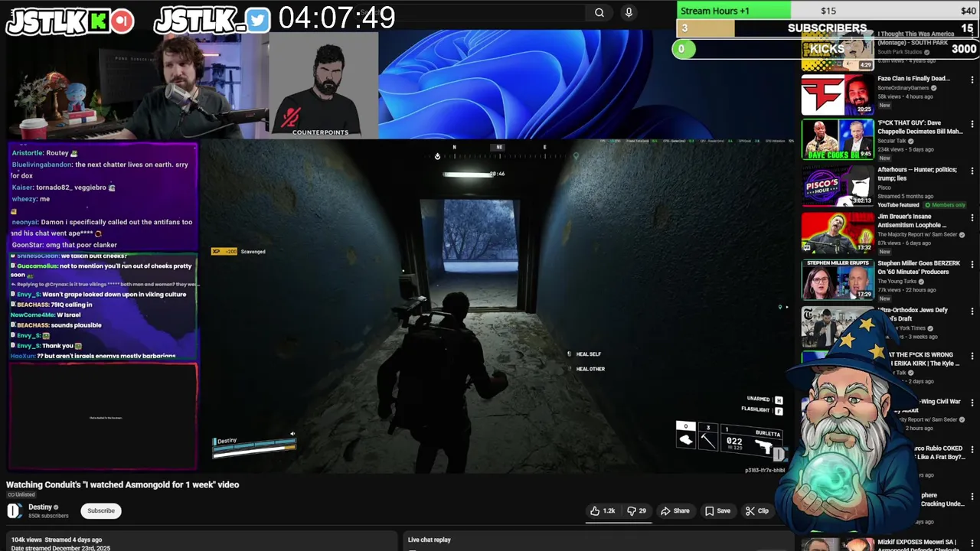
Task: Open Stephen Miller Goes BERZERK title
Action: (x=919, y=268)
